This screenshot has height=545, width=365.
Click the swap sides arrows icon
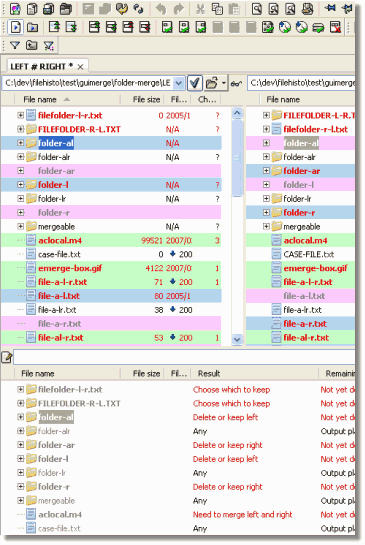point(138,9)
